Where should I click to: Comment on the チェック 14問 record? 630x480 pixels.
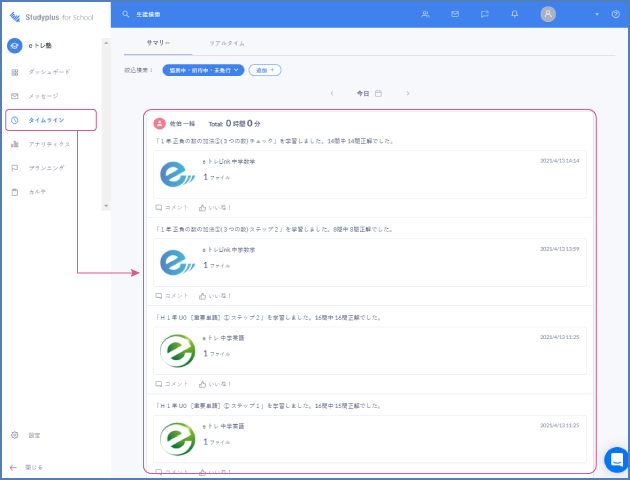click(x=172, y=208)
